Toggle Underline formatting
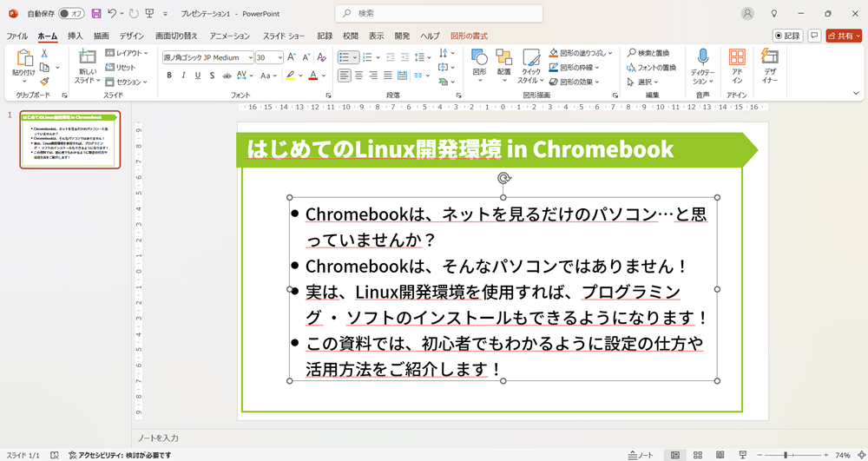868x461 pixels. click(x=198, y=76)
